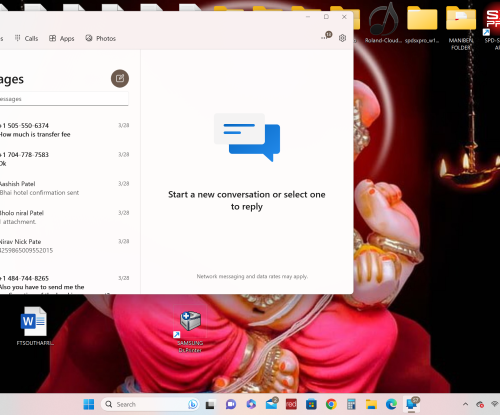
Task: Click Phone Link icon on taskbar
Action: (412, 404)
